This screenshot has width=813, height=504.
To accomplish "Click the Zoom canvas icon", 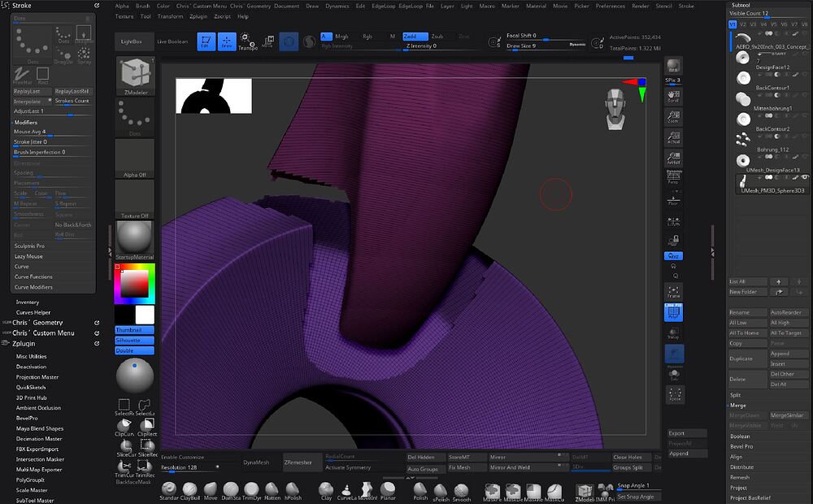I will 673,117.
